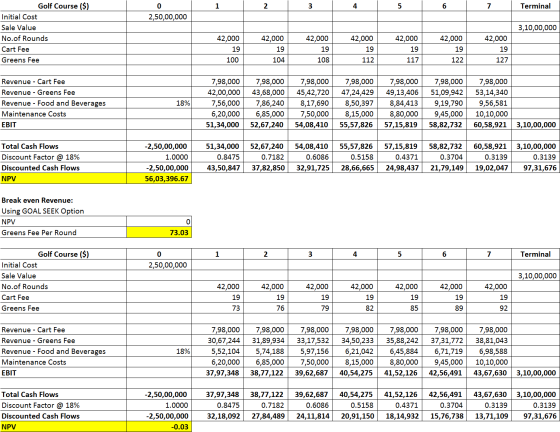Click Greens Fee cell showing 82

[x=355, y=308]
